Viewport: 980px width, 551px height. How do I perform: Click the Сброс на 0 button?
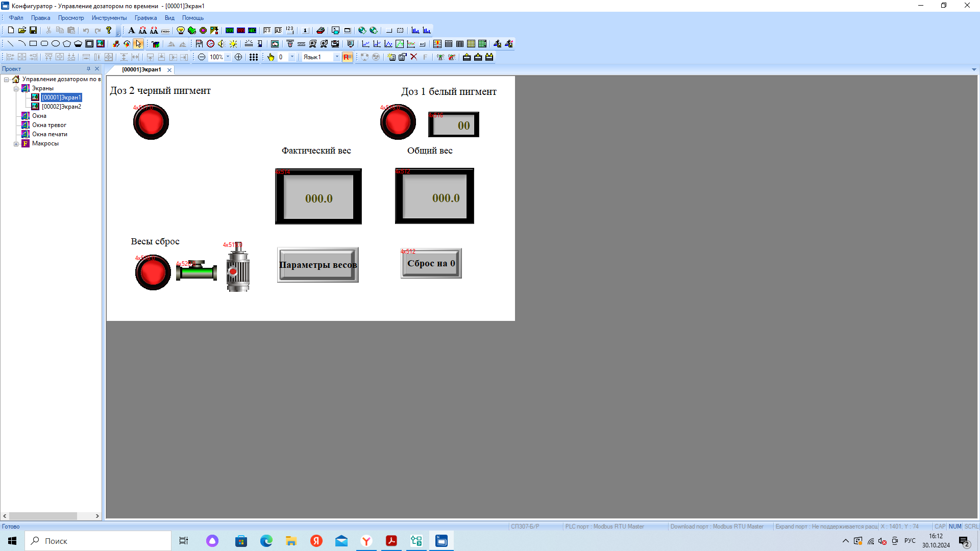tap(431, 263)
